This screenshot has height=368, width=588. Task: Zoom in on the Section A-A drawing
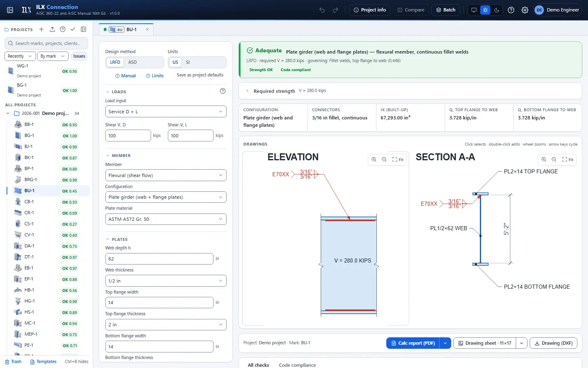[x=544, y=159]
